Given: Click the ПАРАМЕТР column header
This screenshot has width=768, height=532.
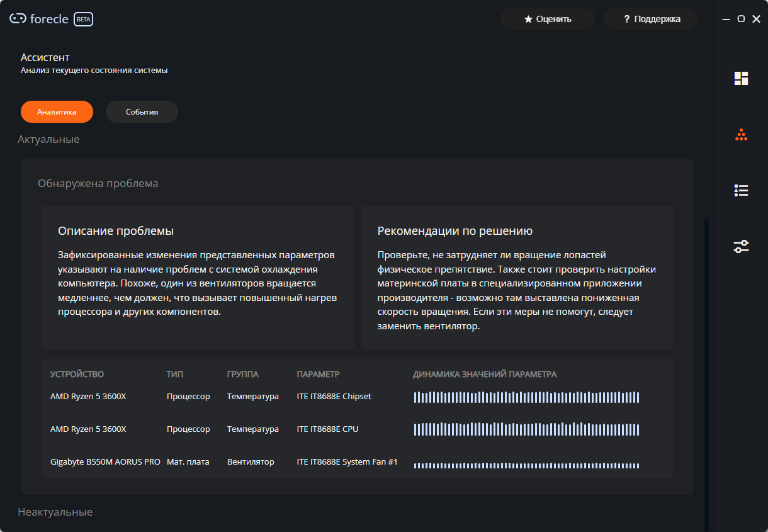Looking at the screenshot, I should 318,375.
